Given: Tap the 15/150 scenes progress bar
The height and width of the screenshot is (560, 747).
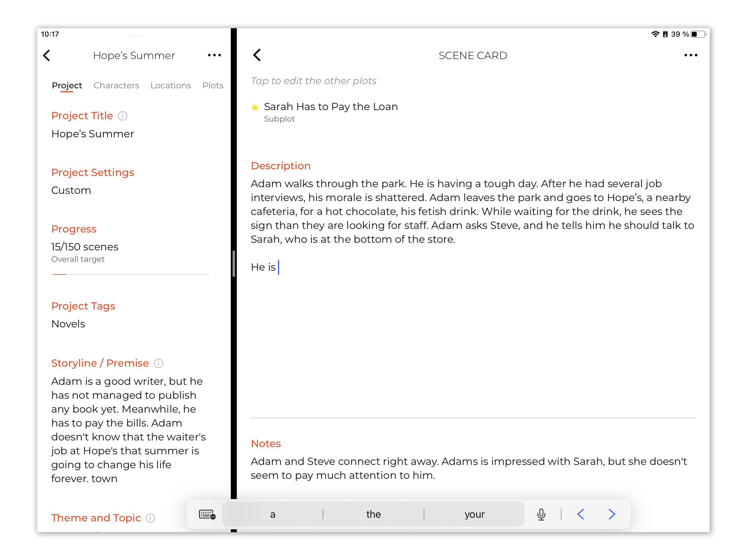Looking at the screenshot, I should point(131,274).
